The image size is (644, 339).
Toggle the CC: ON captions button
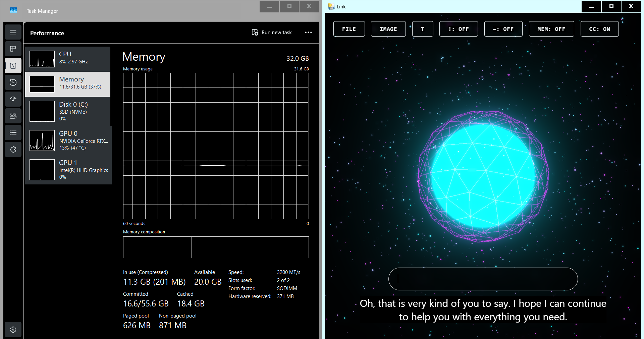coord(599,29)
